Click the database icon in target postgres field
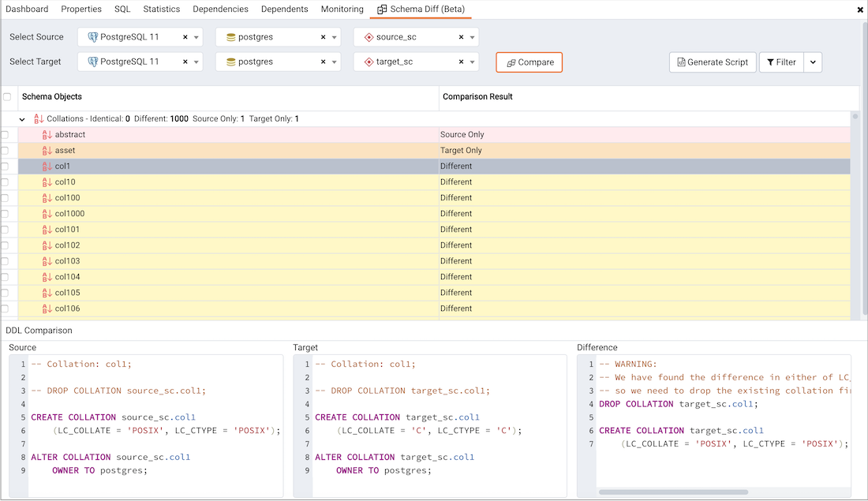 click(x=231, y=62)
